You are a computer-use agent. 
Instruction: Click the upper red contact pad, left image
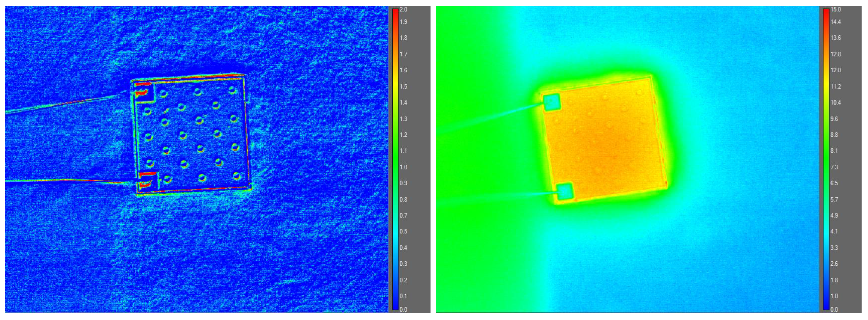(143, 91)
